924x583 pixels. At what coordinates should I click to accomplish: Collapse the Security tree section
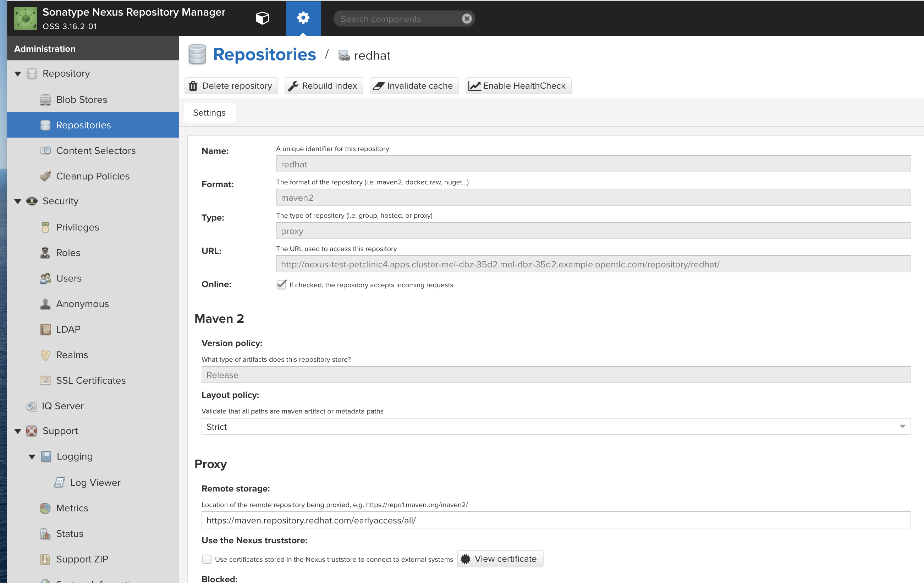coord(18,201)
